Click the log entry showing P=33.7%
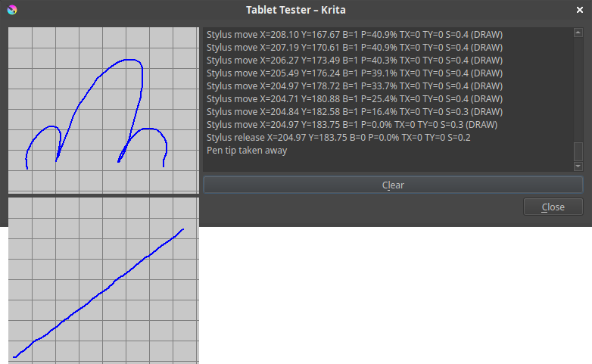 354,86
